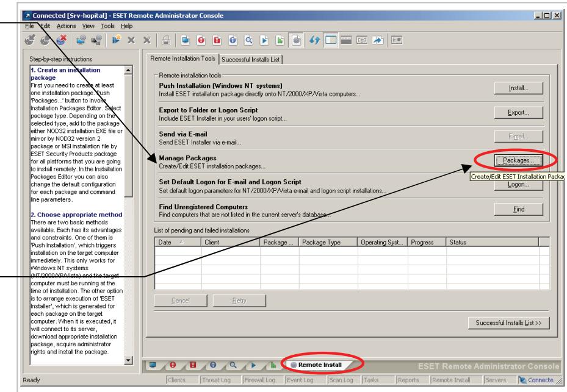Open Scan Log via toolbar magnifier icon

click(x=249, y=40)
